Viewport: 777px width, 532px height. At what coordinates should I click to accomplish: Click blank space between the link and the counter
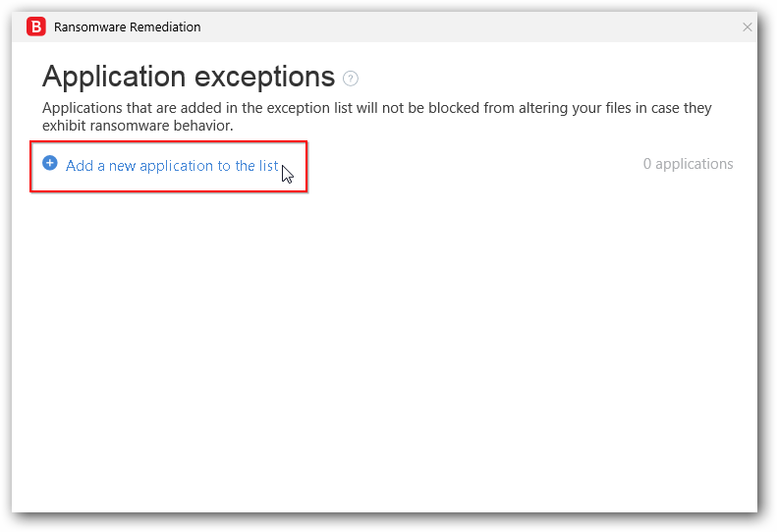coord(472,165)
